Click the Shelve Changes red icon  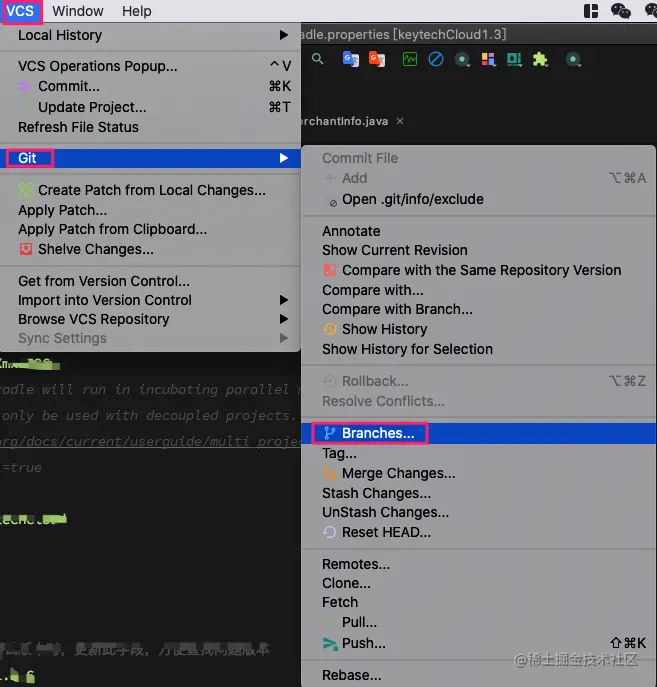click(x=26, y=249)
